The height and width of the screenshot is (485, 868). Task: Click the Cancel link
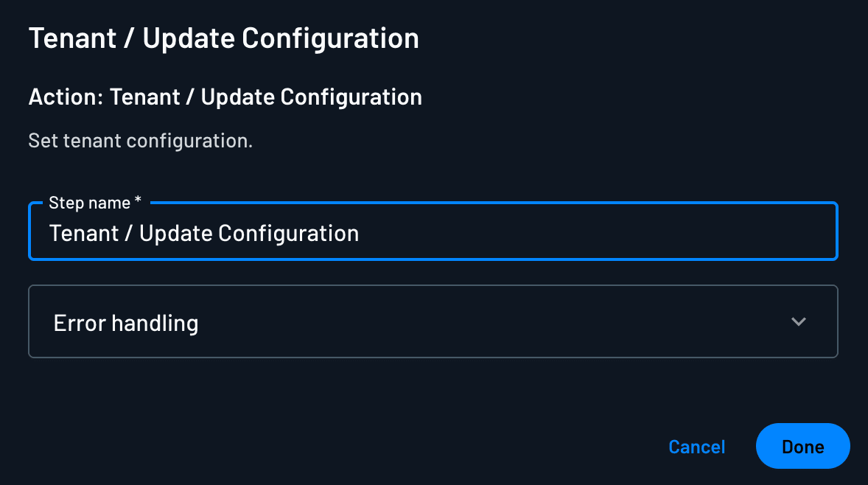point(696,446)
